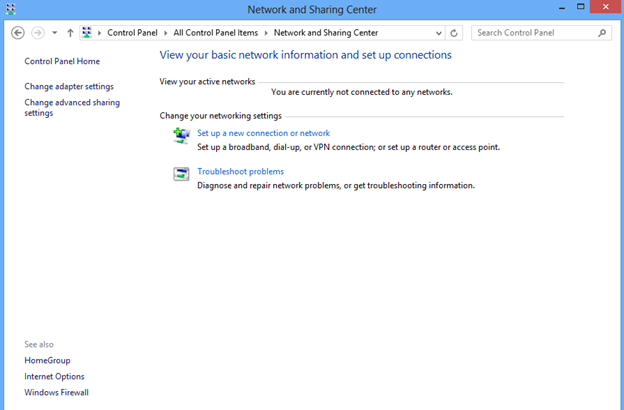Click the Forward arrow navigation button
The image size is (624, 410).
pos(38,33)
